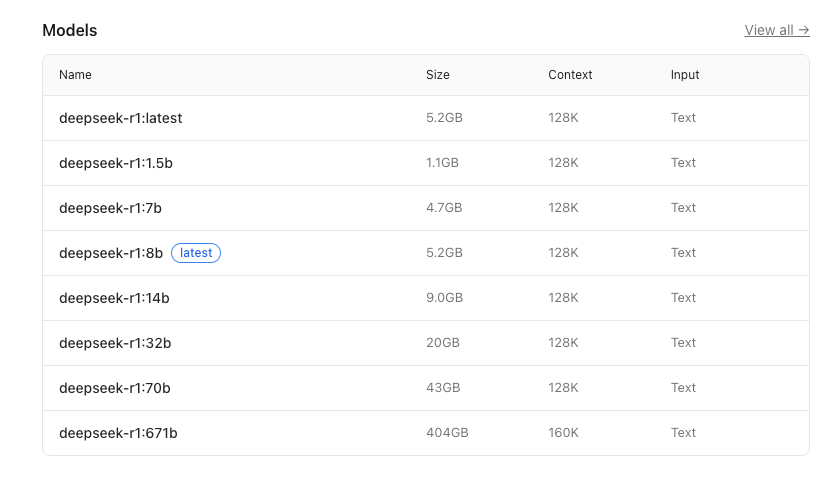The width and height of the screenshot is (840, 493).
Task: Open deepseek-r1:1.5b model
Action: [x=116, y=163]
